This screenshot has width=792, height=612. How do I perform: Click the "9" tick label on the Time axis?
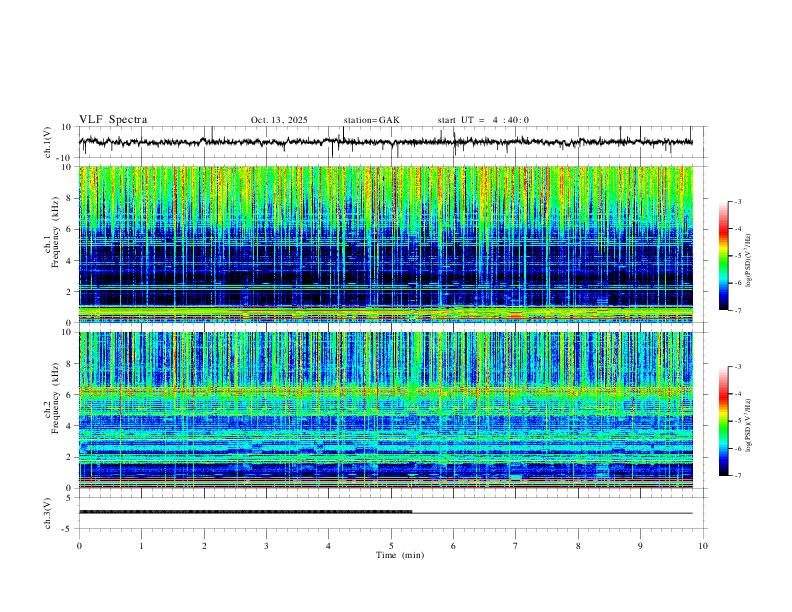[x=640, y=546]
